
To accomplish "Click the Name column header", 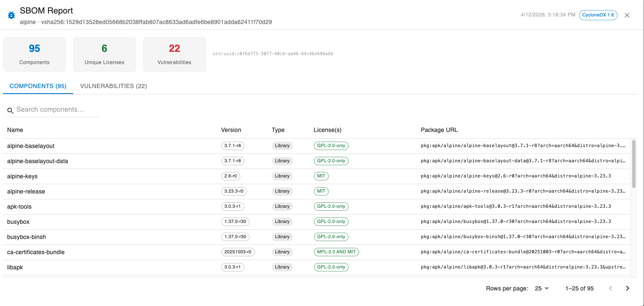I will 15,130.
